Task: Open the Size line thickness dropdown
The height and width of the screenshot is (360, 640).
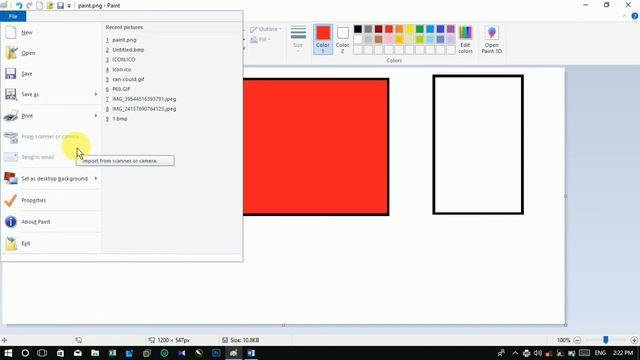Action: pyautogui.click(x=298, y=38)
